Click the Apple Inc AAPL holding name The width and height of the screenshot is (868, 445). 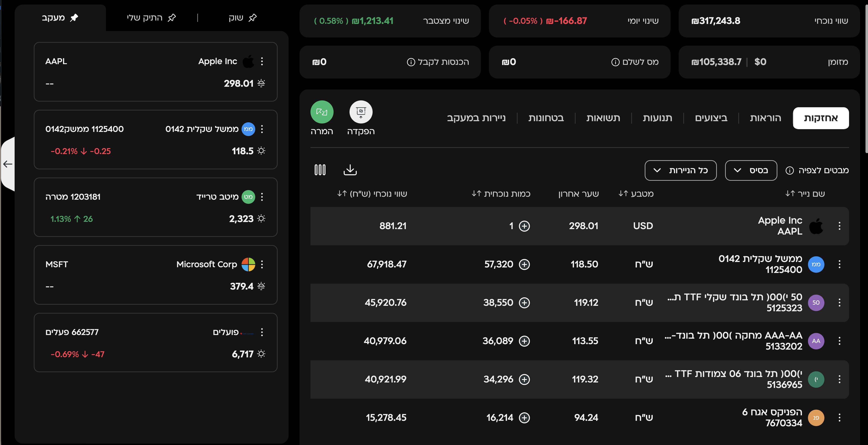click(780, 226)
